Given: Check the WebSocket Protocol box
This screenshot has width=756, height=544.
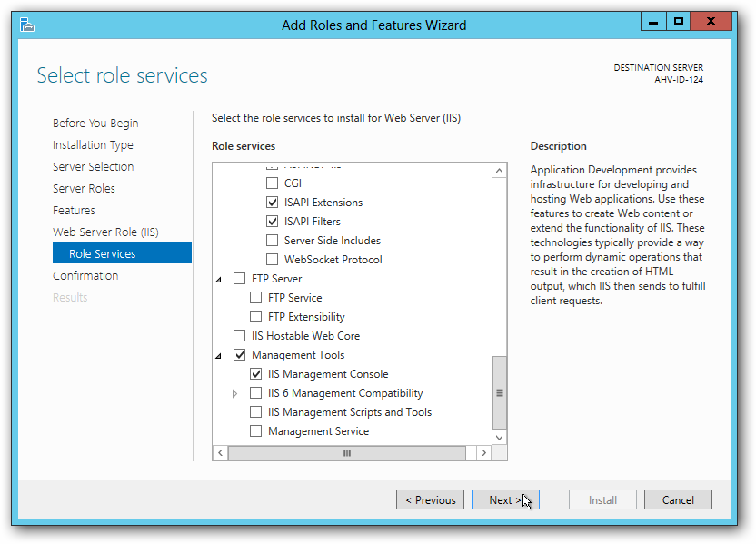Looking at the screenshot, I should coord(272,259).
